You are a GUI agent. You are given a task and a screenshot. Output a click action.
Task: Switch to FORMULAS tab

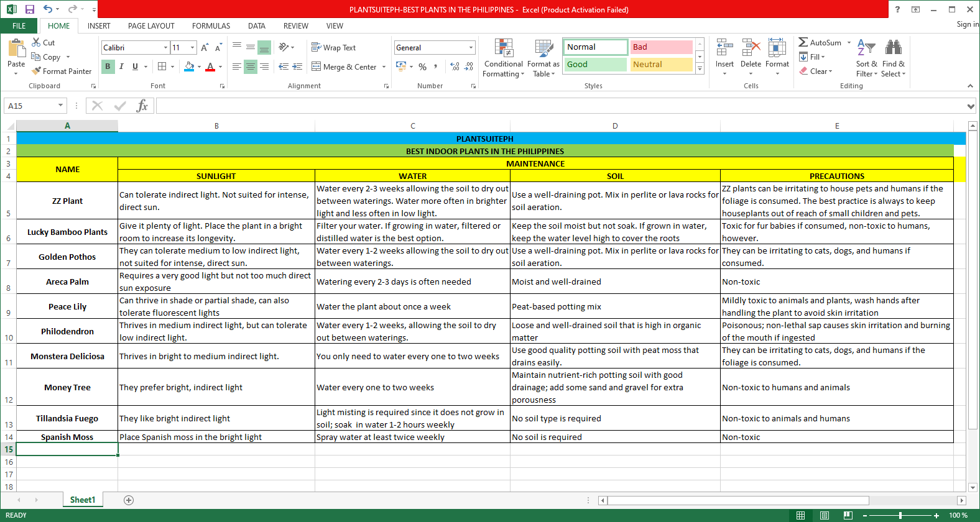(x=211, y=26)
